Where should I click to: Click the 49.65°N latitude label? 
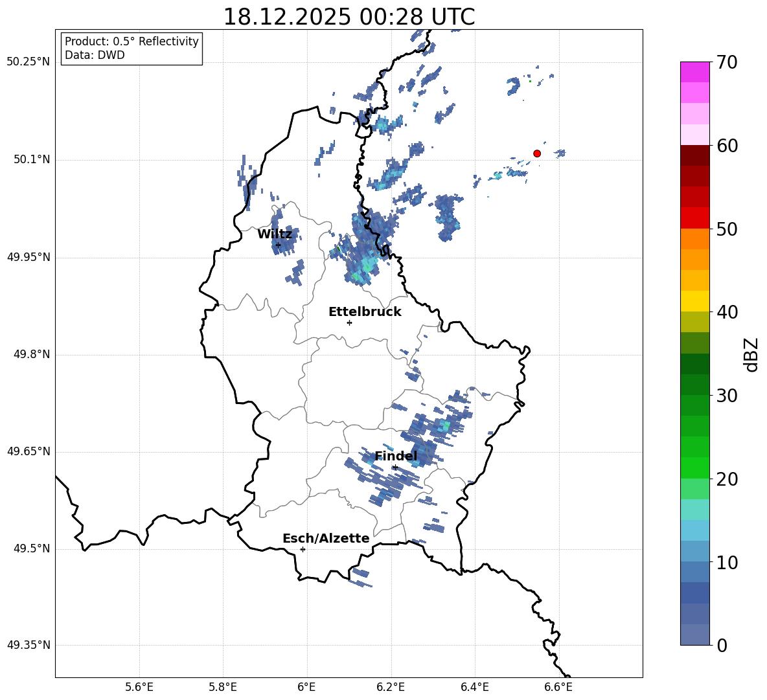coord(29,451)
